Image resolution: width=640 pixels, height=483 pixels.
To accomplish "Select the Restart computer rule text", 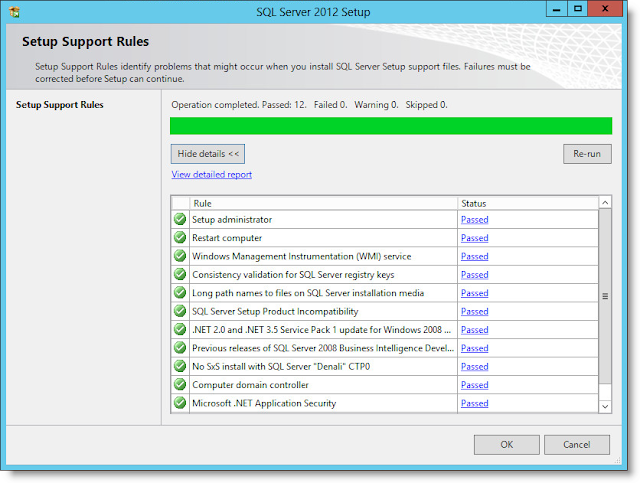I will click(227, 238).
